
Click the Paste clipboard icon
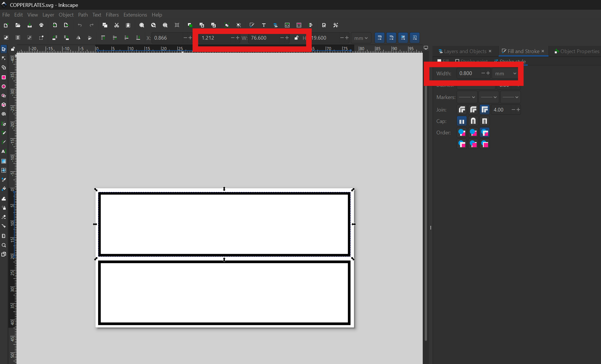(128, 25)
